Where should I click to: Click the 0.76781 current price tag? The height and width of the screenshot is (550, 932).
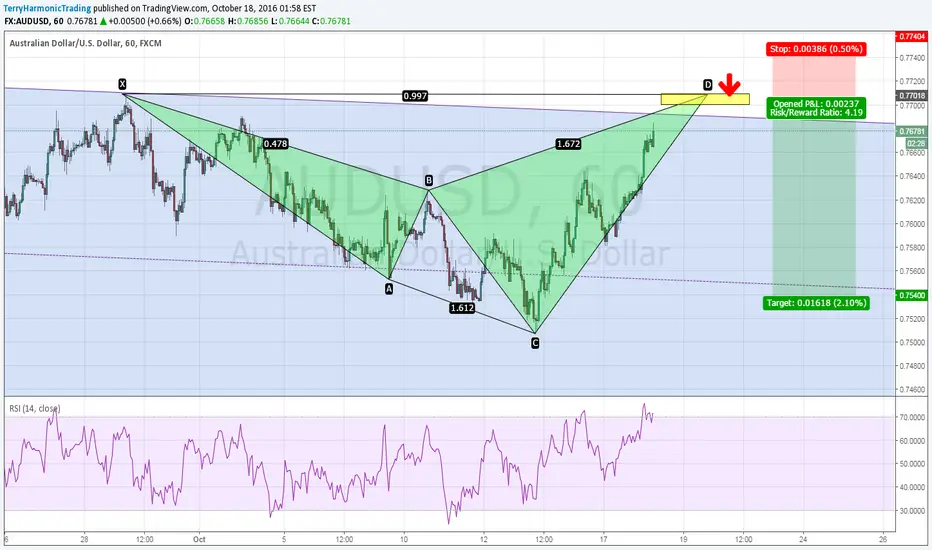[912, 131]
